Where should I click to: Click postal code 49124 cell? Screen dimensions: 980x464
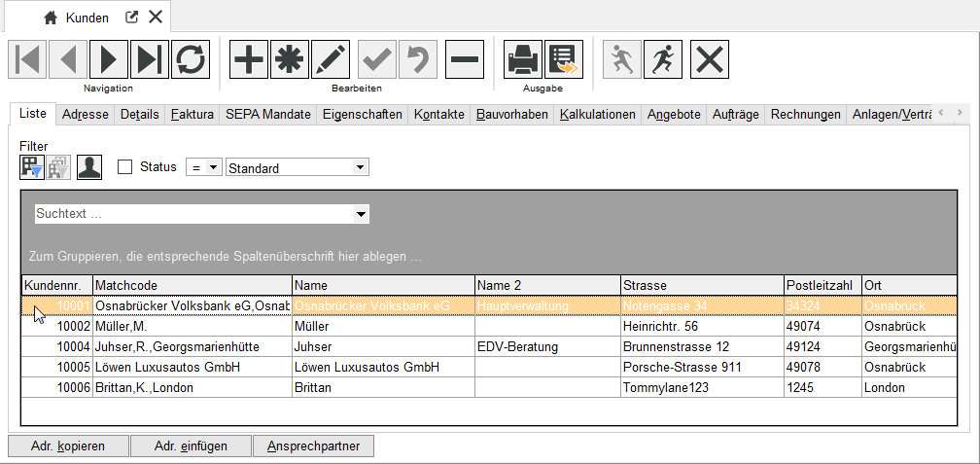click(822, 346)
